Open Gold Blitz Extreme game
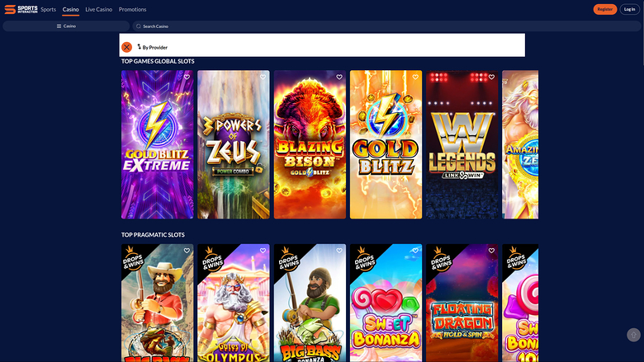 click(158, 144)
